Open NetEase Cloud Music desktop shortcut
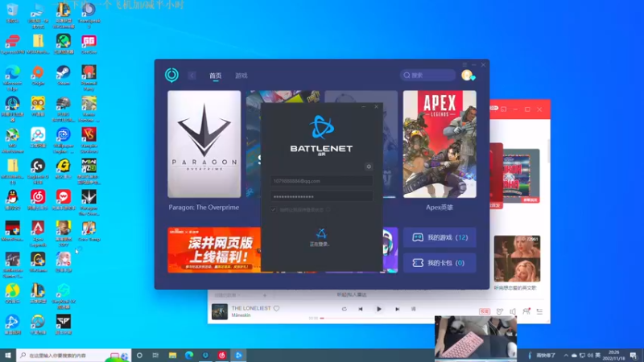 click(38, 200)
